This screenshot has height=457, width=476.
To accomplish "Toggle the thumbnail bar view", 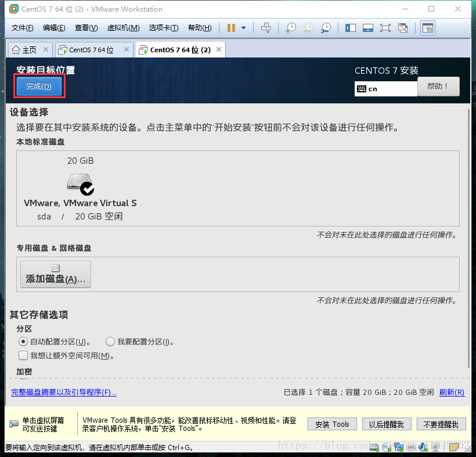I will click(x=367, y=28).
